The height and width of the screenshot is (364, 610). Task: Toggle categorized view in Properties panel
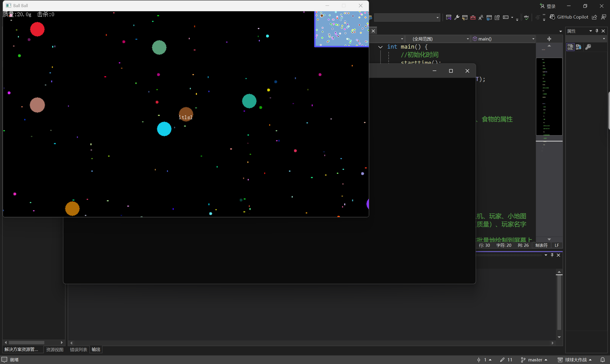click(570, 47)
